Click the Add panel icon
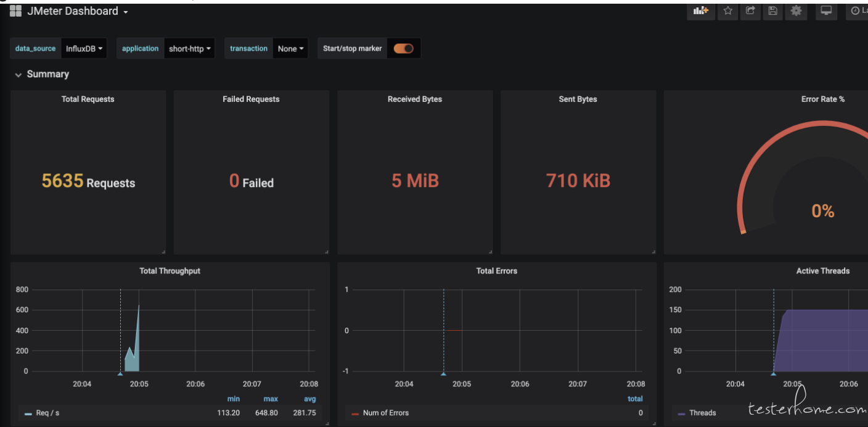 (x=701, y=10)
